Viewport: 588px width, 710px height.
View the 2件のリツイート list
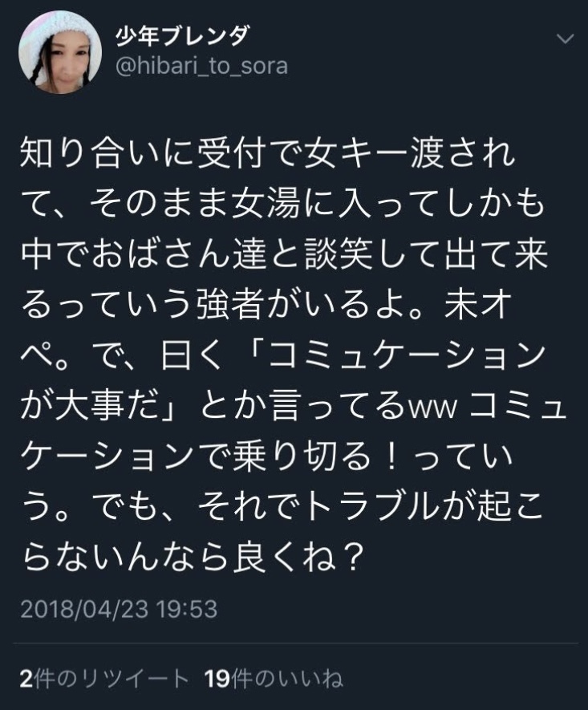[x=103, y=679]
